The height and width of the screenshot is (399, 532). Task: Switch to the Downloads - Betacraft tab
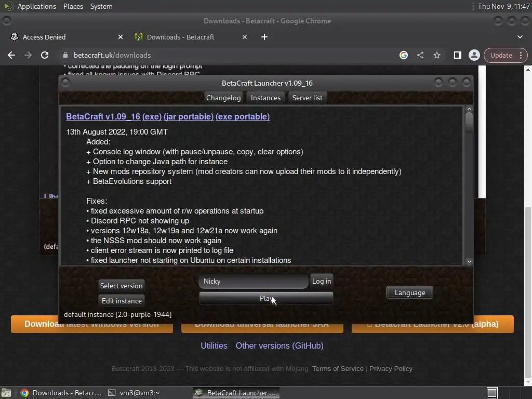point(191,37)
